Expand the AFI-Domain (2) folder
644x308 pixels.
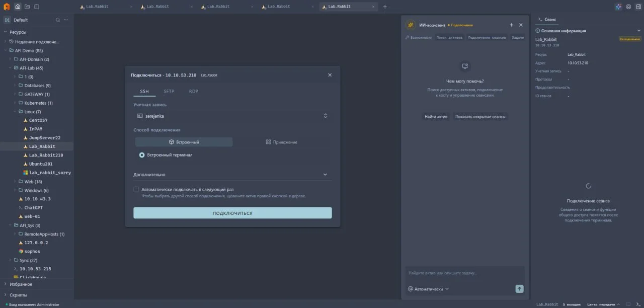(x=10, y=59)
